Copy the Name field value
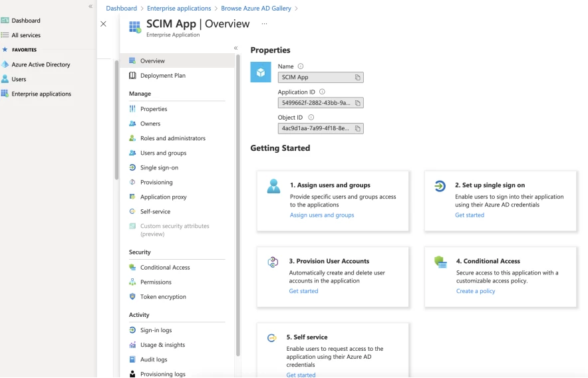 (358, 77)
